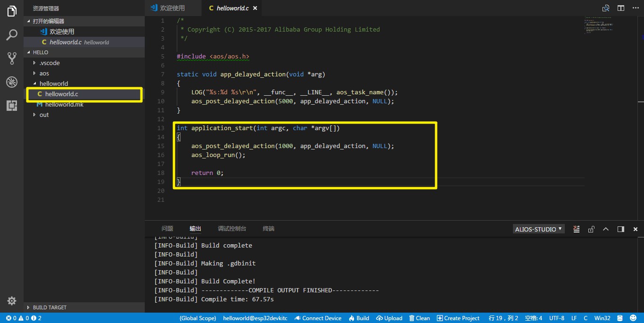Image resolution: width=644 pixels, height=323 pixels.
Task: Clear the output panel
Action: coord(576,229)
